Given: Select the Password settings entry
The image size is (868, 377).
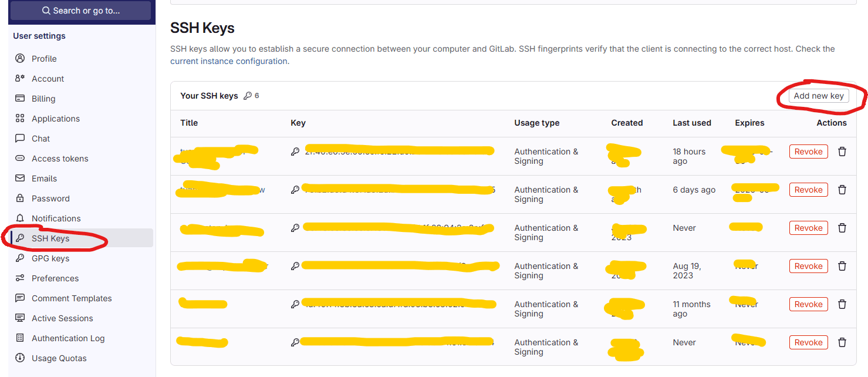Looking at the screenshot, I should tap(49, 198).
